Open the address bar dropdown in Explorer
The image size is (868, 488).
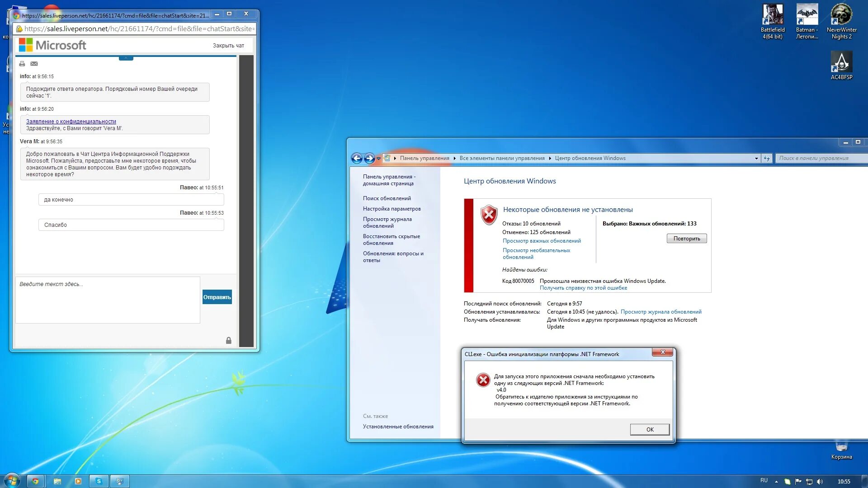coord(756,158)
